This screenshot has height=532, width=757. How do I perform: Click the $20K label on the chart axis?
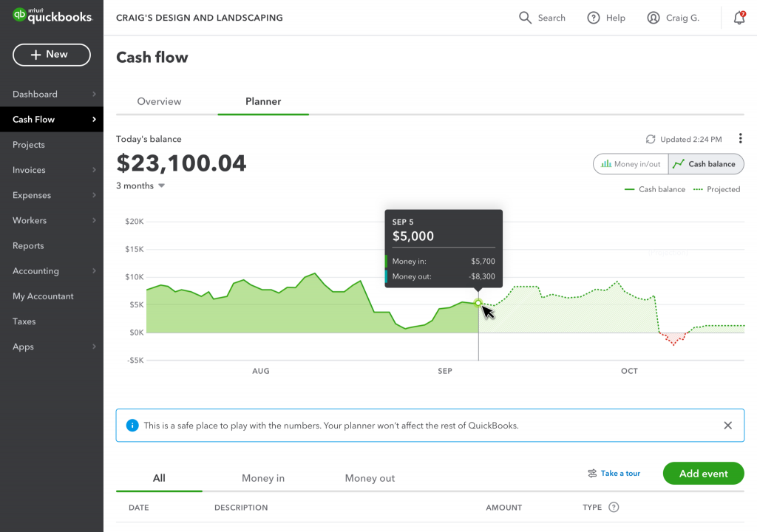(x=135, y=222)
